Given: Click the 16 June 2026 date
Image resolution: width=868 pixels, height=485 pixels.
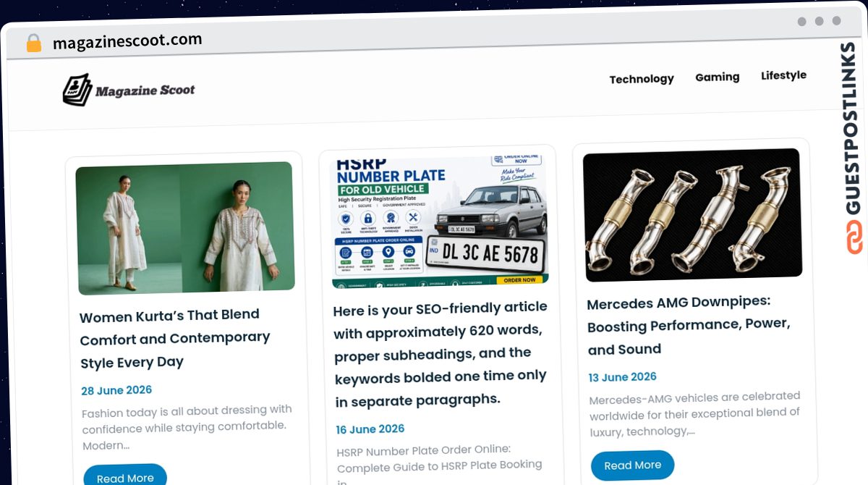Looking at the screenshot, I should pos(370,429).
